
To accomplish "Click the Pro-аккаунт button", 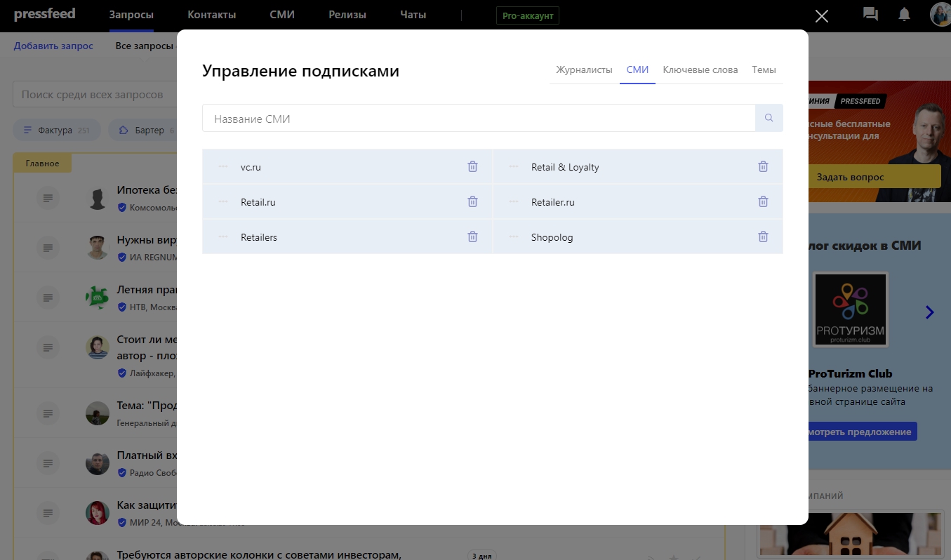I will pos(527,15).
